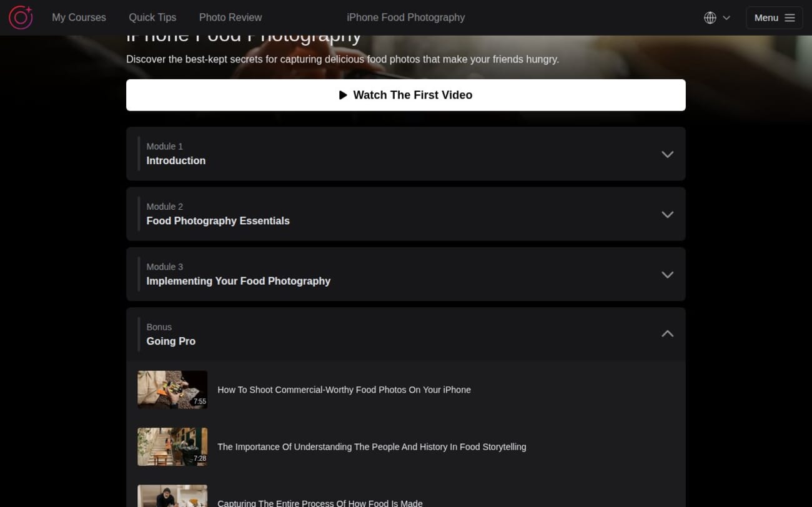Click the camera logo icon
Screen dimensions: 812x507
pos(21,17)
